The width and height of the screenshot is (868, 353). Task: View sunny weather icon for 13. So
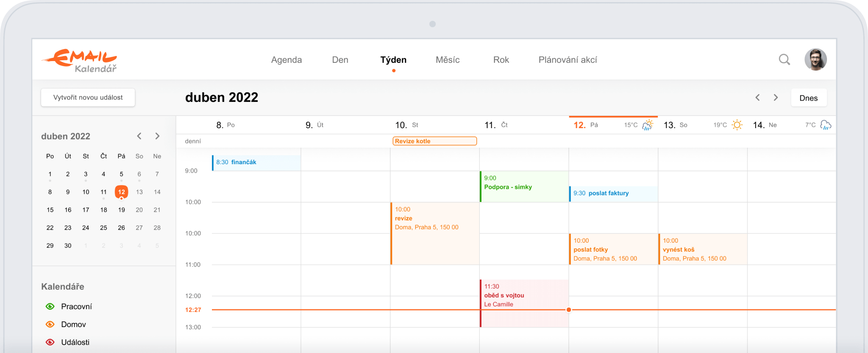pos(737,125)
